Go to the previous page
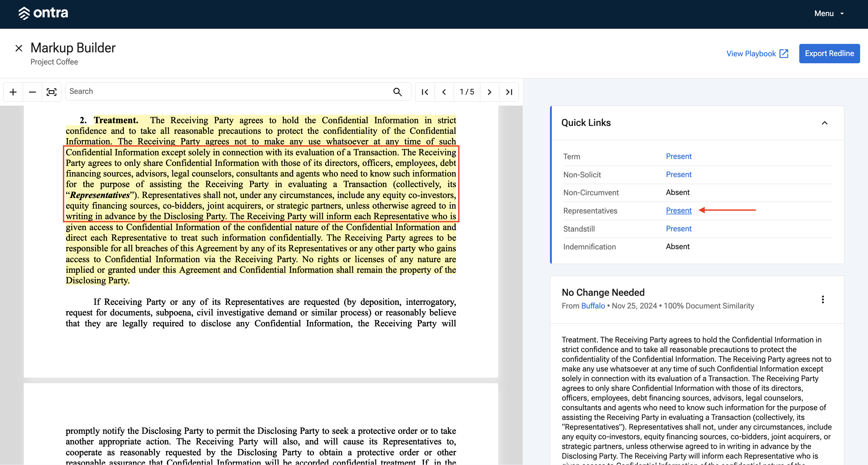 click(x=444, y=92)
